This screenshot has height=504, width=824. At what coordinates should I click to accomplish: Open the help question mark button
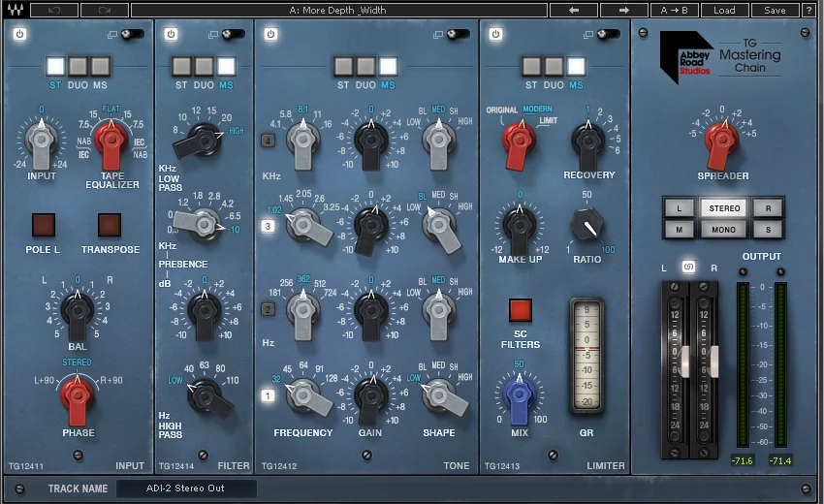[x=808, y=10]
